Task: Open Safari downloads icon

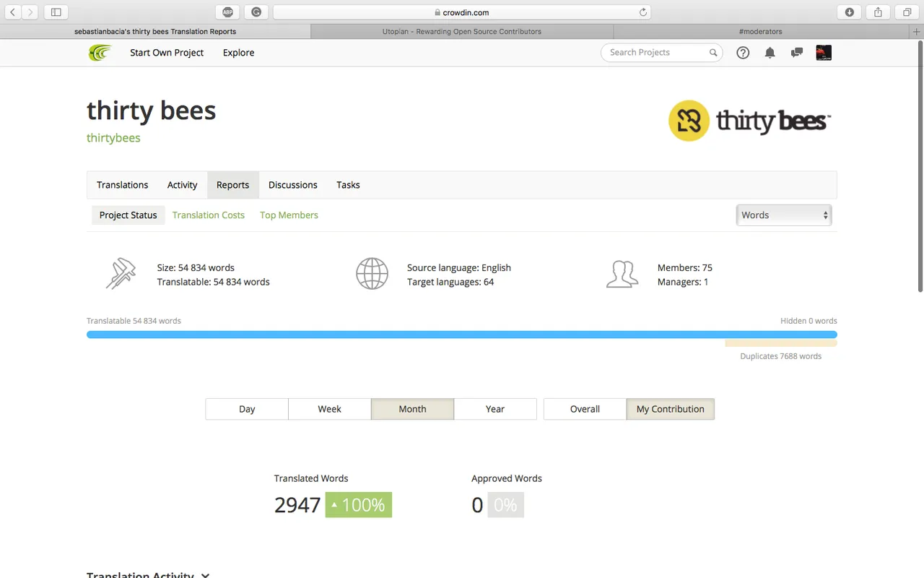Action: 850,12
